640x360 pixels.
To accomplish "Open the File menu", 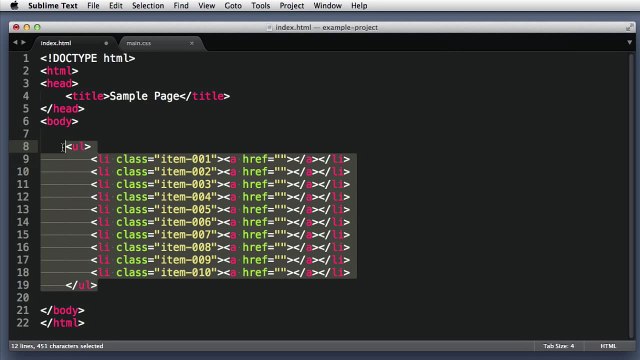I will pyautogui.click(x=93, y=6).
